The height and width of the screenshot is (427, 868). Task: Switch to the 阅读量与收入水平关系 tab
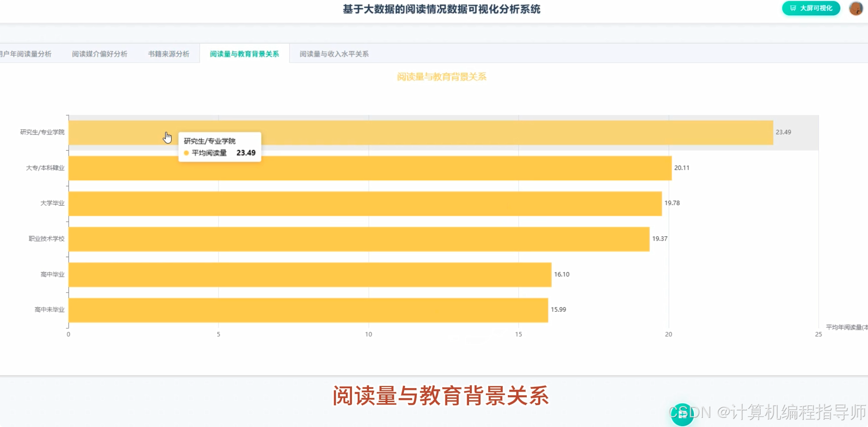pos(334,54)
